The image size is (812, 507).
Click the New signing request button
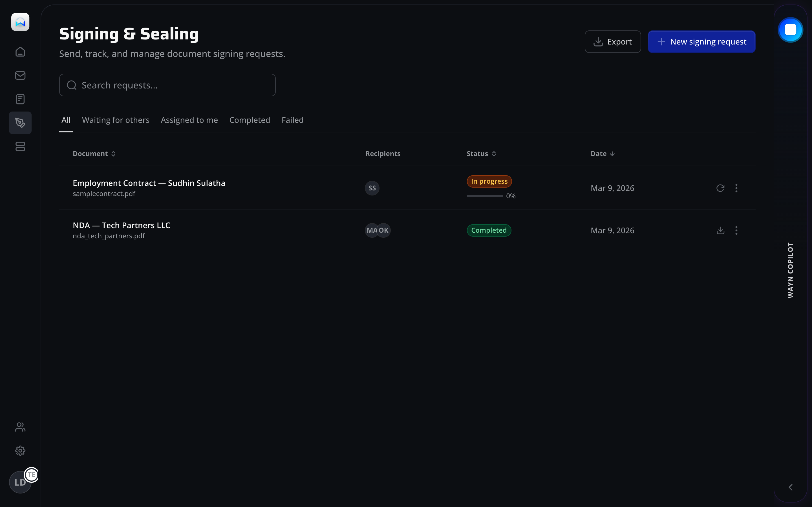[x=701, y=42]
